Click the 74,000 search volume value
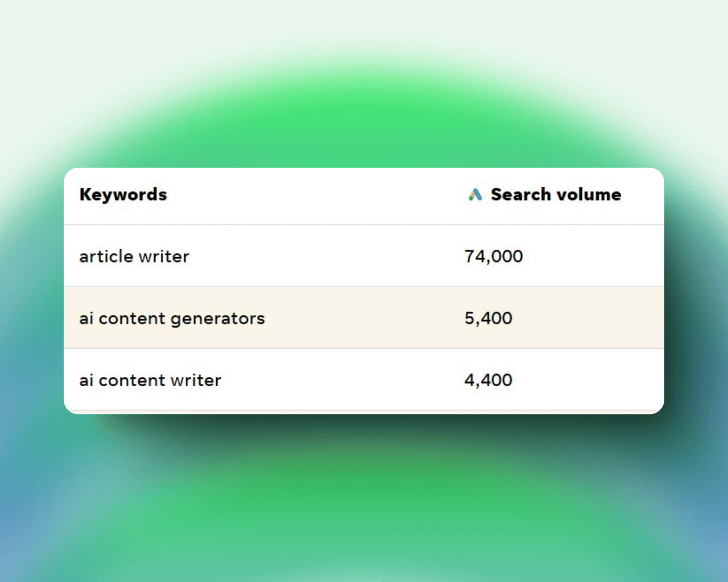This screenshot has height=582, width=728. point(493,256)
